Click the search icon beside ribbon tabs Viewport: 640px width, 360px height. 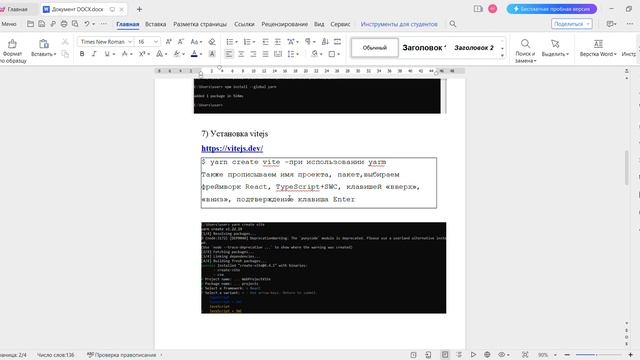(x=453, y=24)
